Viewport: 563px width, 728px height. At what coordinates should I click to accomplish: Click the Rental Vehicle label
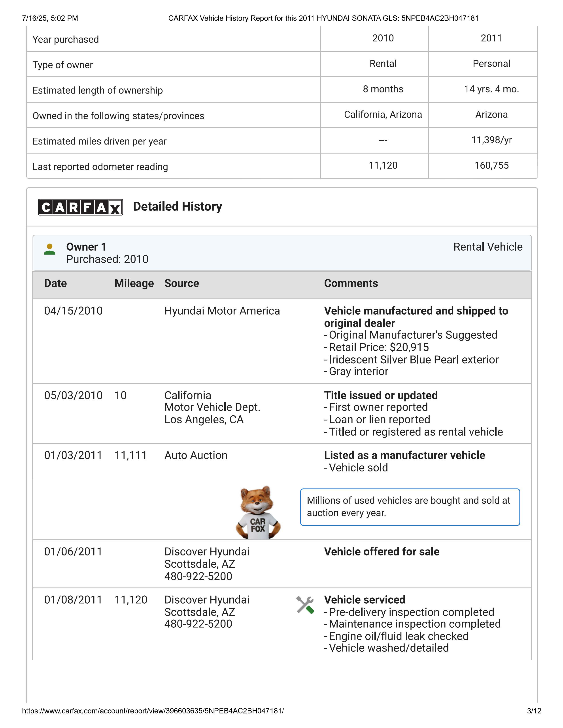(x=488, y=247)
